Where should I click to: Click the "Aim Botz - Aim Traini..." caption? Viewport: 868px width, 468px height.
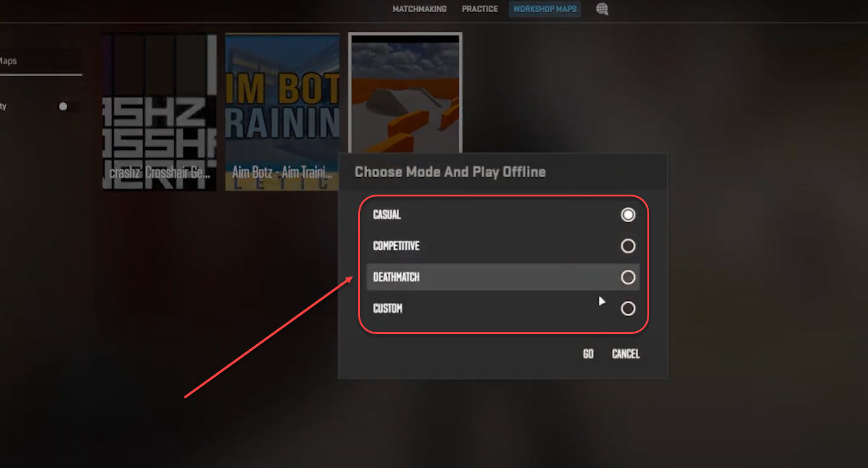pos(282,174)
